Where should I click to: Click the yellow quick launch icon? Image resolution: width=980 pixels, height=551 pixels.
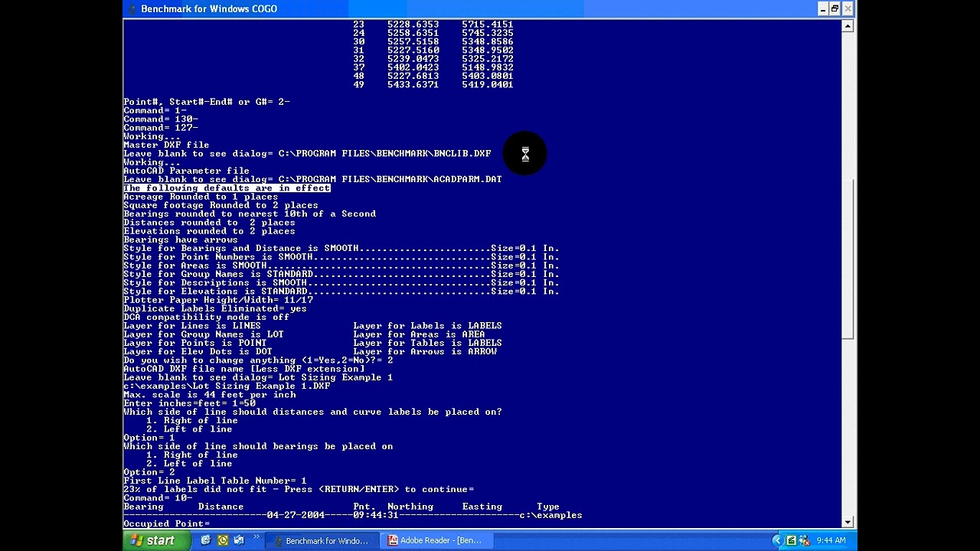[223, 540]
